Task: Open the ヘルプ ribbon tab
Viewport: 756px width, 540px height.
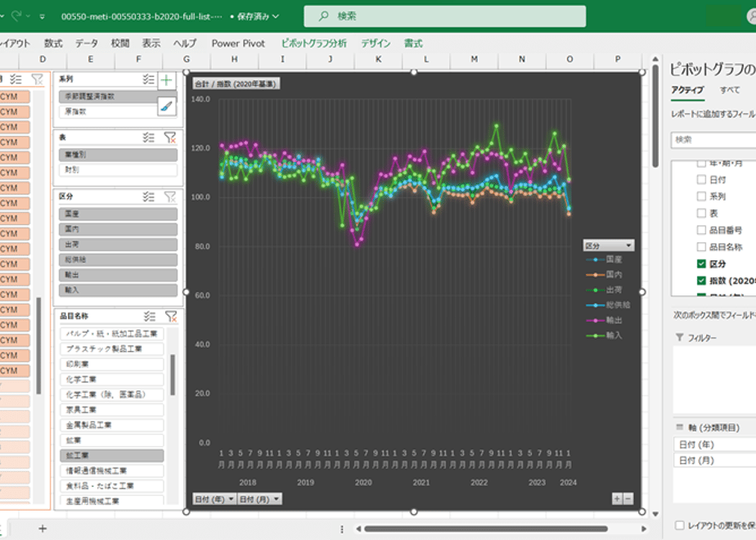Action: click(185, 43)
